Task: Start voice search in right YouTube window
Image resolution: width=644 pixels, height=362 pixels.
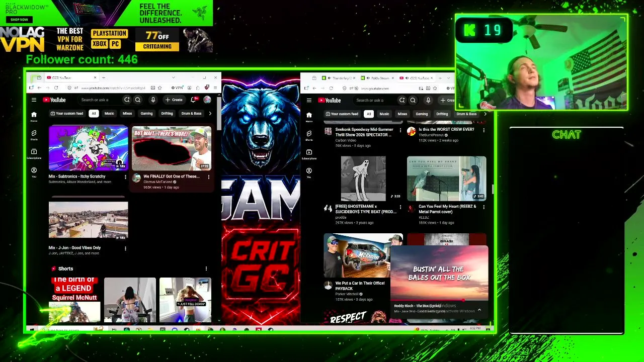Action: point(428,101)
